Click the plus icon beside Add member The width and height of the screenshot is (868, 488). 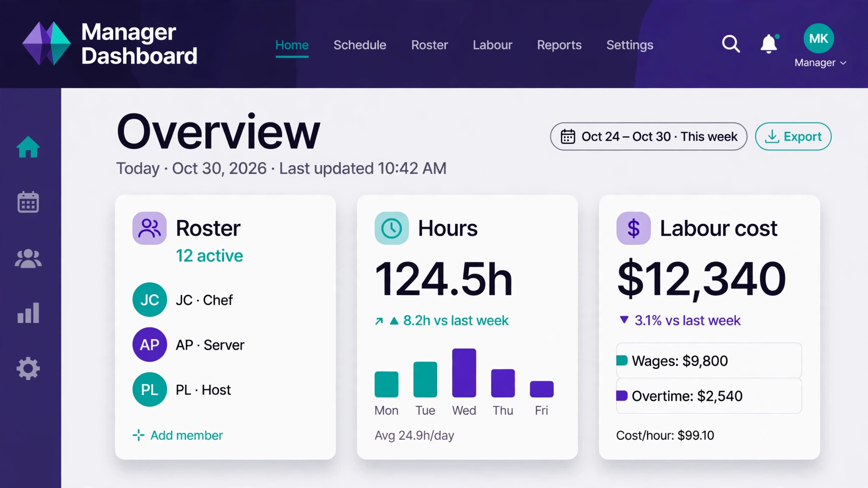coord(139,435)
